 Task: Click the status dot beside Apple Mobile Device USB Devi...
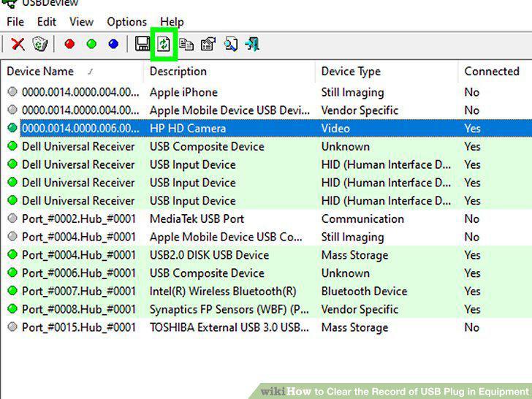(x=12, y=110)
